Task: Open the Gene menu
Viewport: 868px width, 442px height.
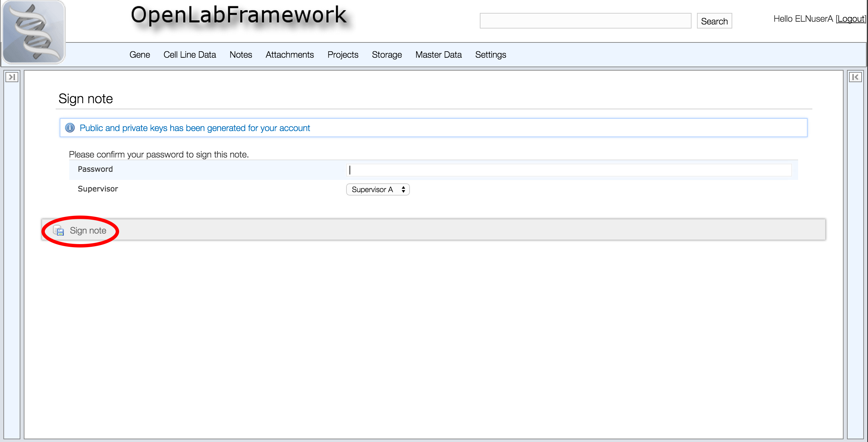Action: tap(139, 55)
